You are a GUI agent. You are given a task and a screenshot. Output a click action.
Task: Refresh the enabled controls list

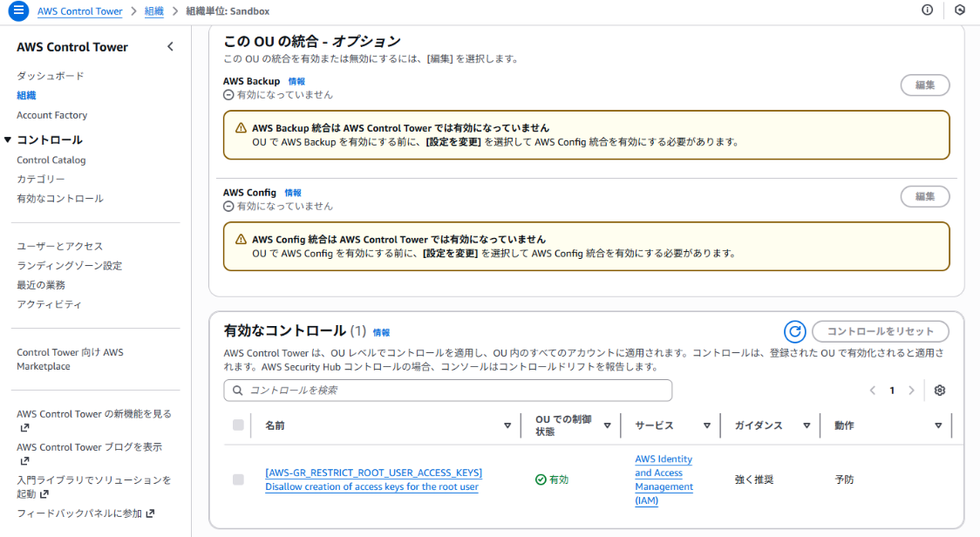(794, 331)
